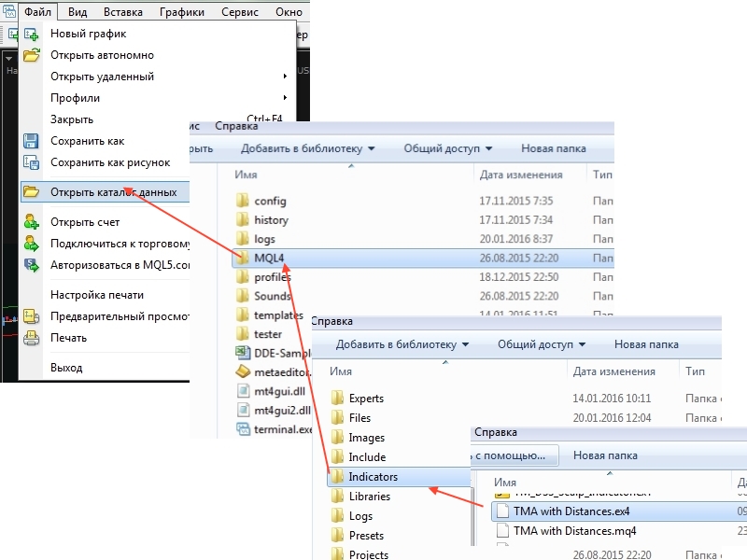Click the config folder icon
The width and height of the screenshot is (747, 560).
tap(243, 201)
